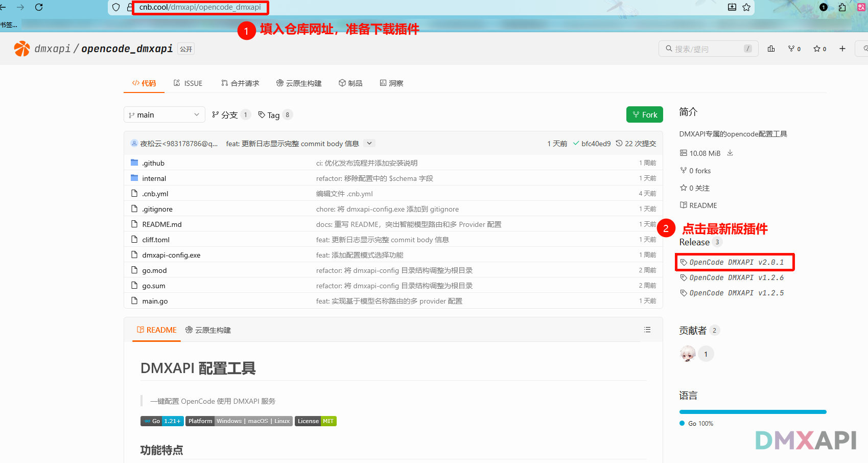The image size is (868, 463).
Task: Open the branch selector showing main
Action: [x=163, y=114]
